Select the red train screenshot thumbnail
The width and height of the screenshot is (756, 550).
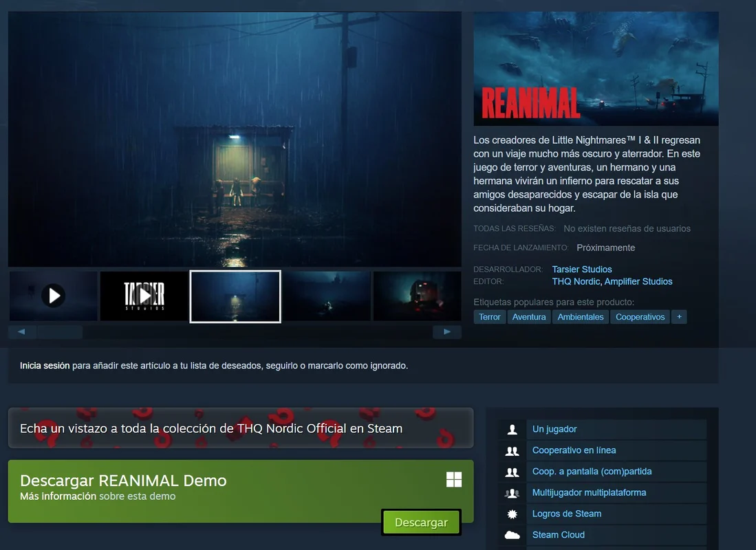417,296
